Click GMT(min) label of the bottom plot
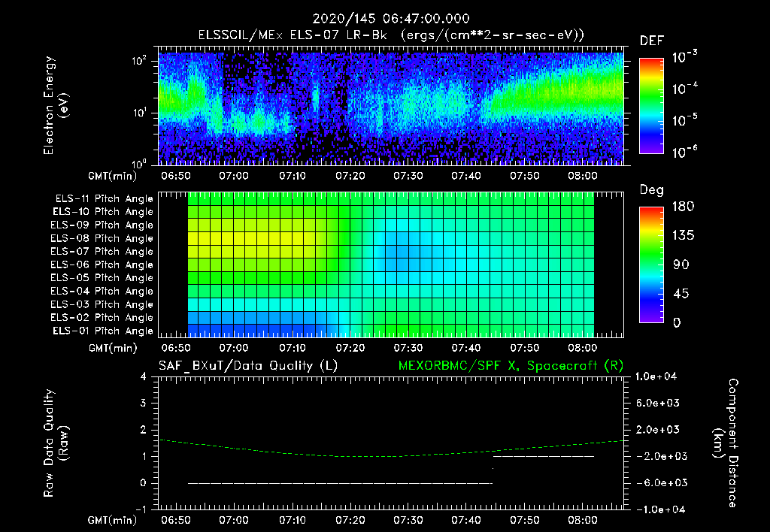This screenshot has width=770, height=532. tap(113, 520)
